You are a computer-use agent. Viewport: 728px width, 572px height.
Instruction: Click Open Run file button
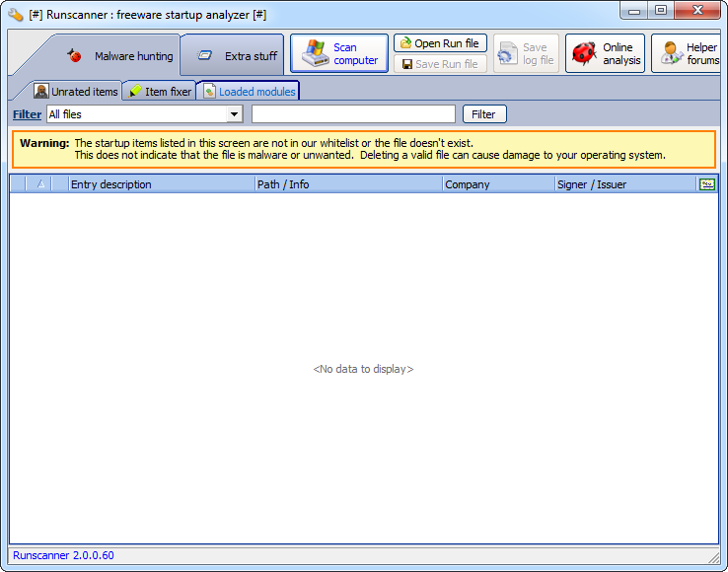click(x=440, y=43)
